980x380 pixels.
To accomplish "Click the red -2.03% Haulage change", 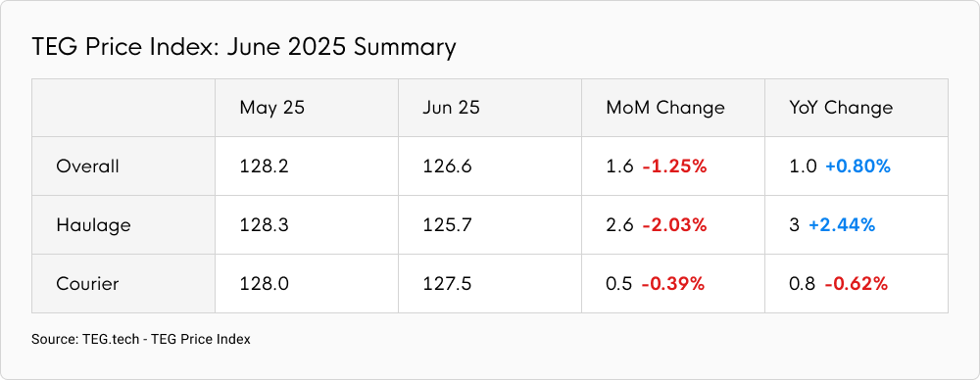I will click(674, 225).
